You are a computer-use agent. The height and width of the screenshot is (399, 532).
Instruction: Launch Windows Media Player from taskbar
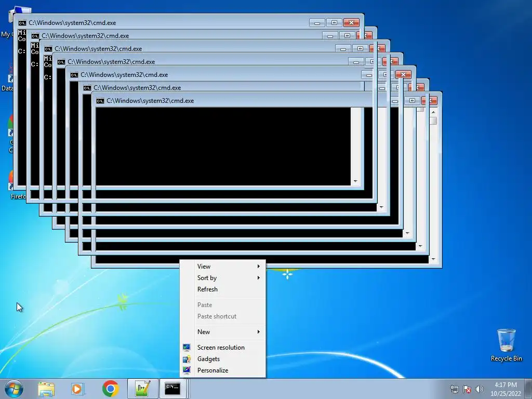coord(77,389)
